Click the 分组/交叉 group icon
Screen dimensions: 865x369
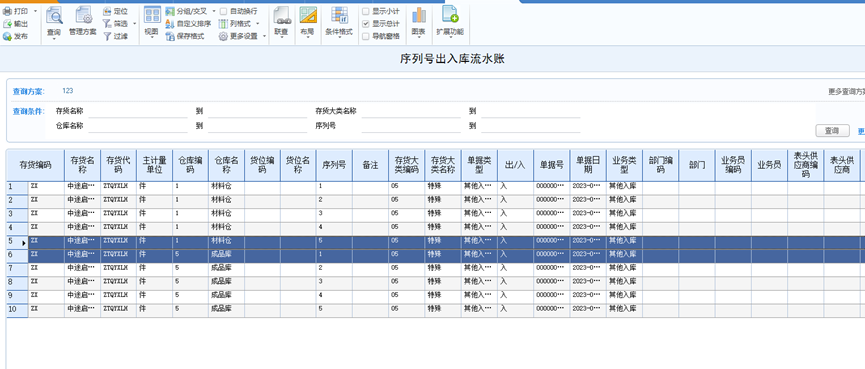click(x=170, y=11)
